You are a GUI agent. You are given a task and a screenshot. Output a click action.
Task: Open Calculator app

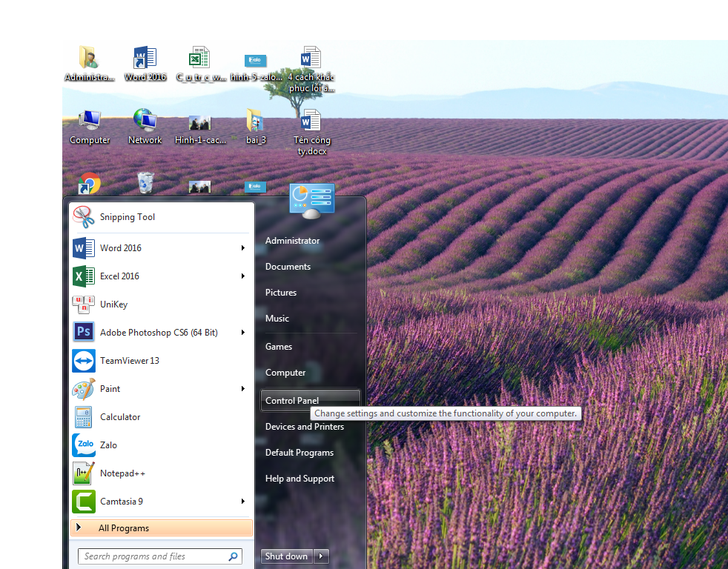pos(161,417)
